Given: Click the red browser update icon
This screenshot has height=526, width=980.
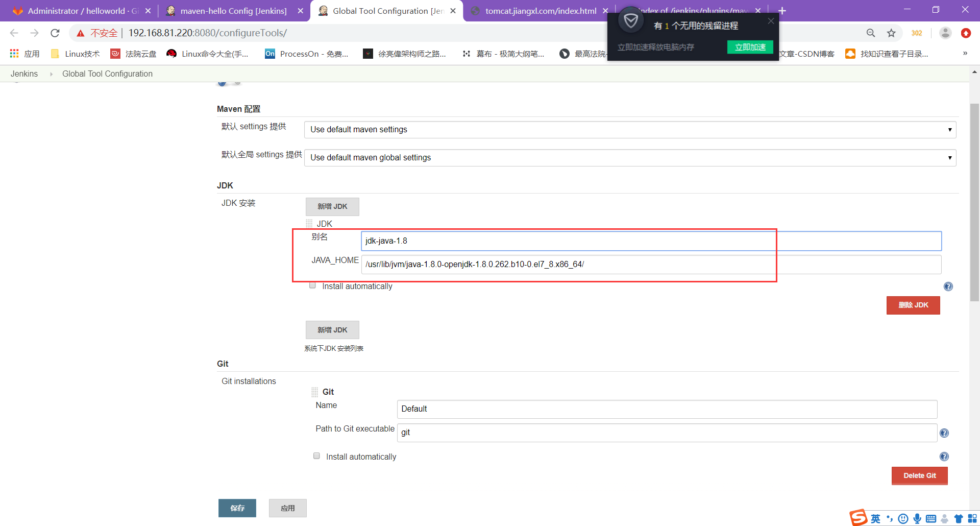Looking at the screenshot, I should 966,33.
